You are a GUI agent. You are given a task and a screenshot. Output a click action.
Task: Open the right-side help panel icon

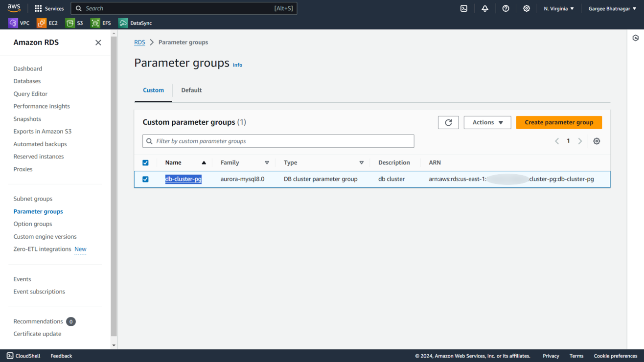pos(636,38)
